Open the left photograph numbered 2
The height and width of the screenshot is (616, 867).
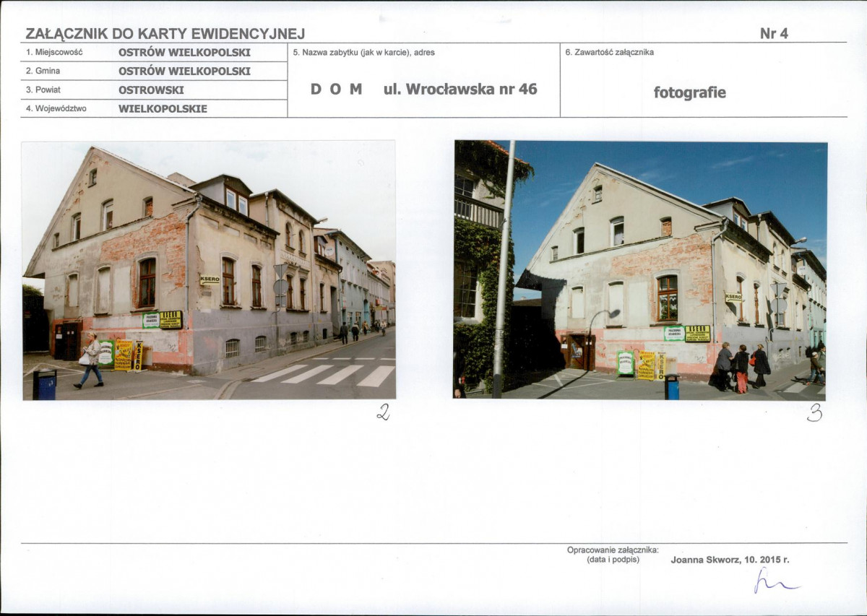[x=209, y=270]
